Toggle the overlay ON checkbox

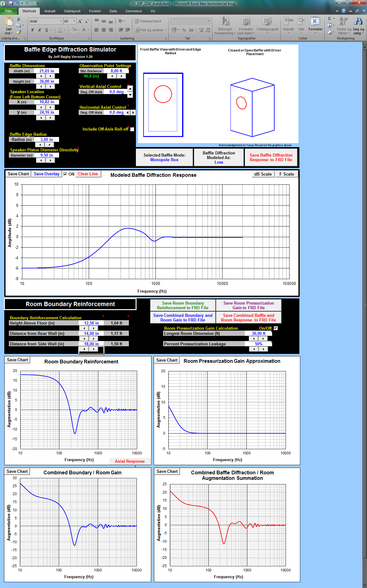click(65, 174)
